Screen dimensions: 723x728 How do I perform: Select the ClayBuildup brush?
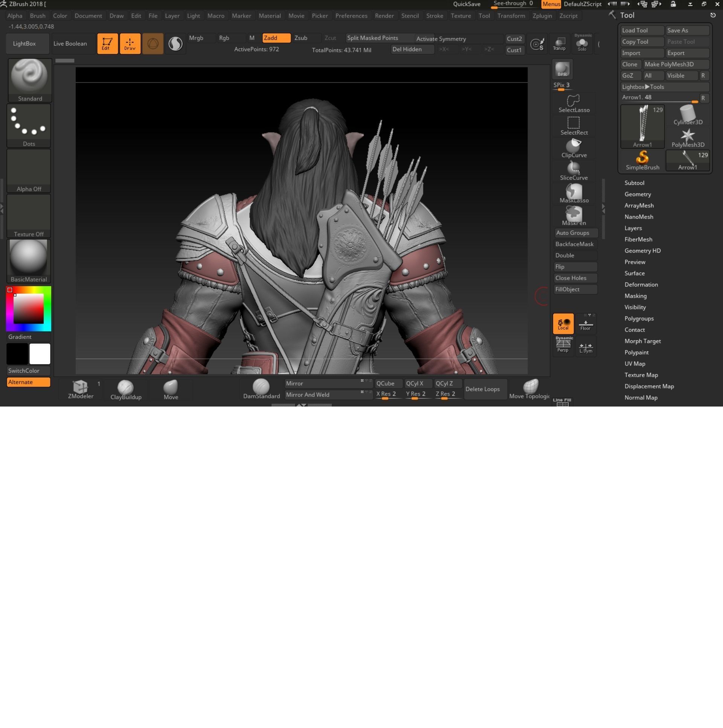126,390
